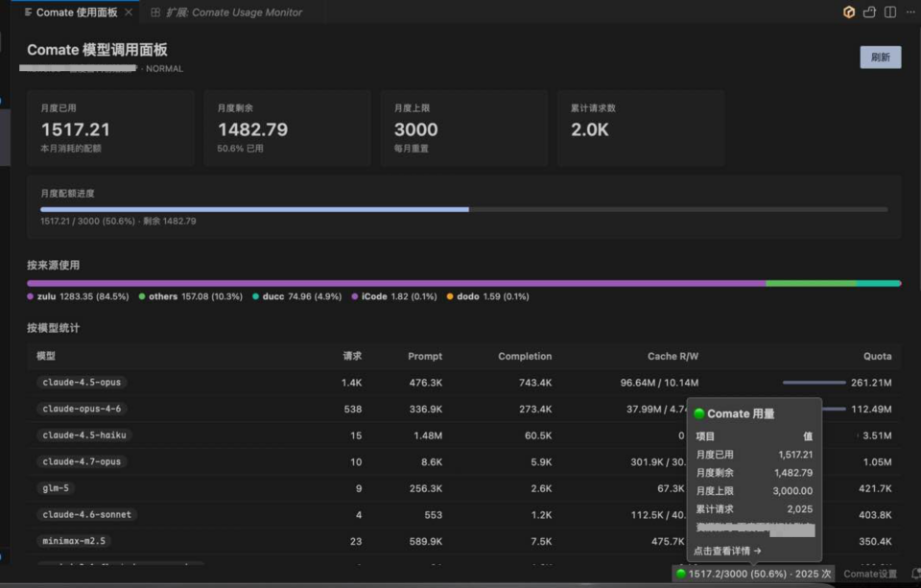Click the green dot in the Comate 用量 popup

click(699, 413)
